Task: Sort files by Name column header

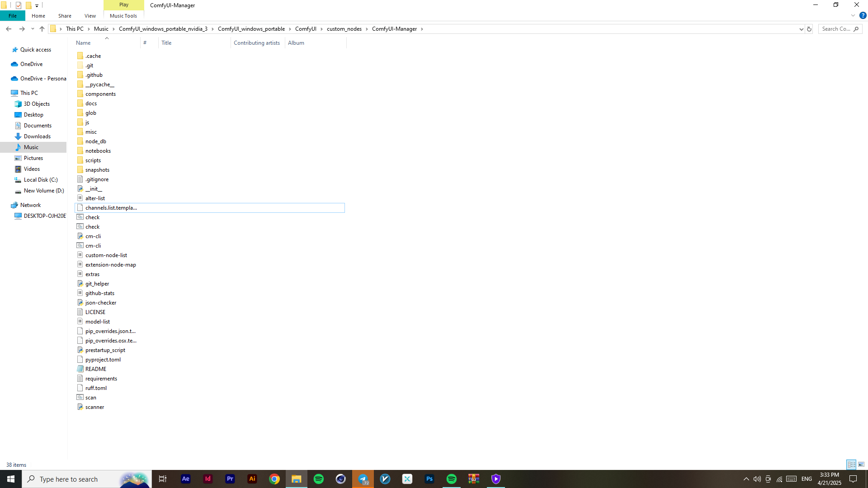Action: click(83, 43)
